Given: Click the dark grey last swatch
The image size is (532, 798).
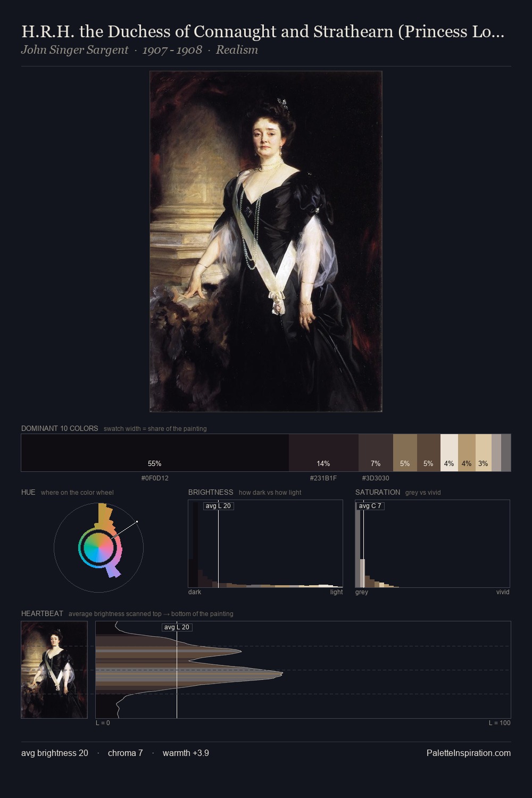Looking at the screenshot, I should tap(506, 453).
